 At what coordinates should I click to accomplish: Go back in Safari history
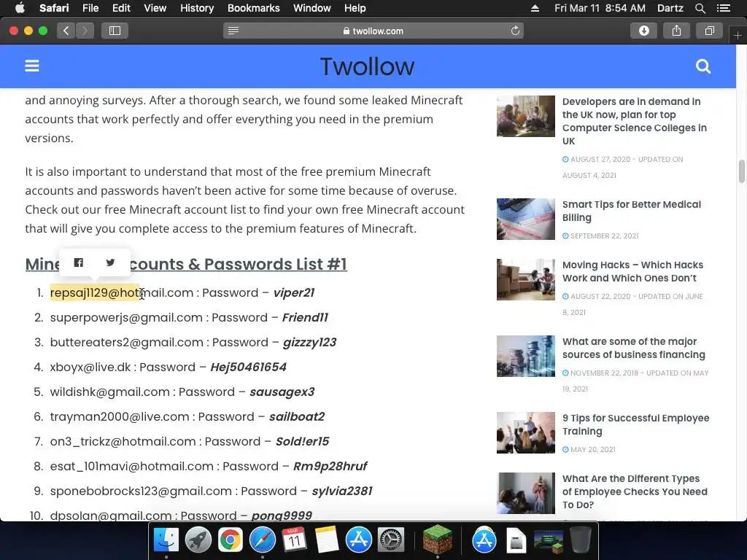(66, 31)
